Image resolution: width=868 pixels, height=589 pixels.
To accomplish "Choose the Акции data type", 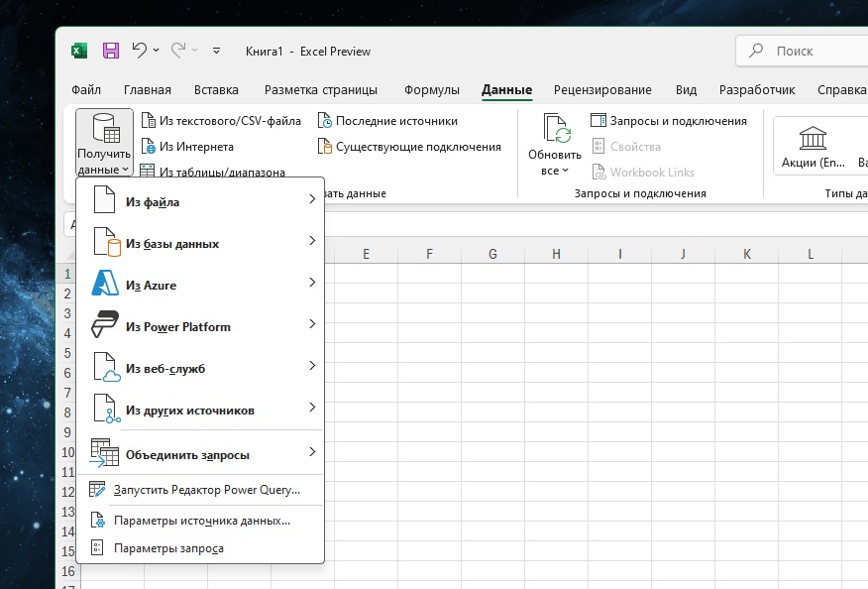I will coord(813,146).
